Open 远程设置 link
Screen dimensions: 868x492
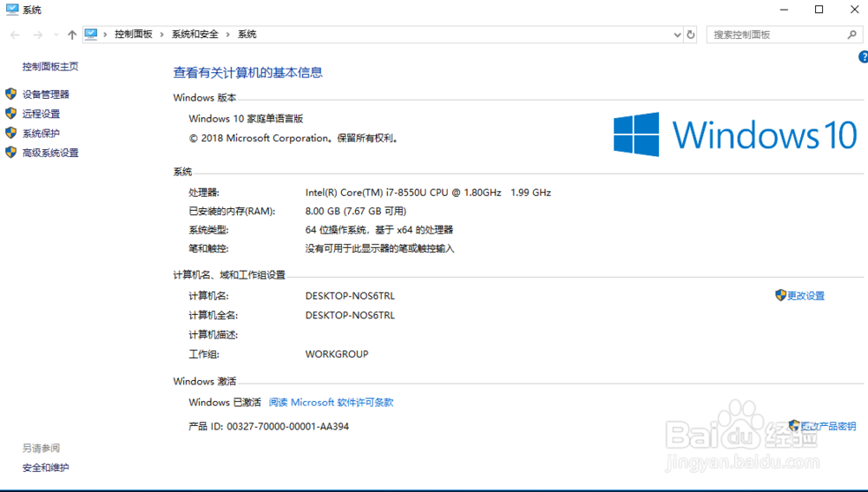pyautogui.click(x=41, y=114)
